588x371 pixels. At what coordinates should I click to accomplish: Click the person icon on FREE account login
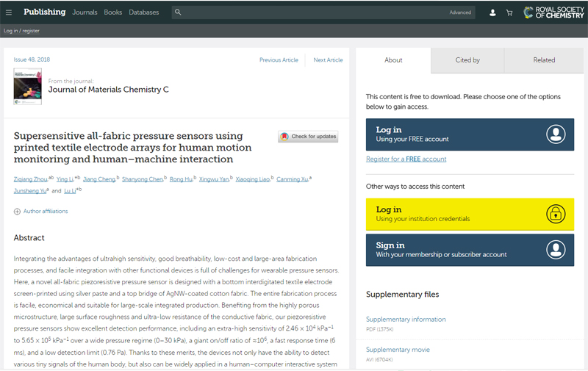coord(556,134)
